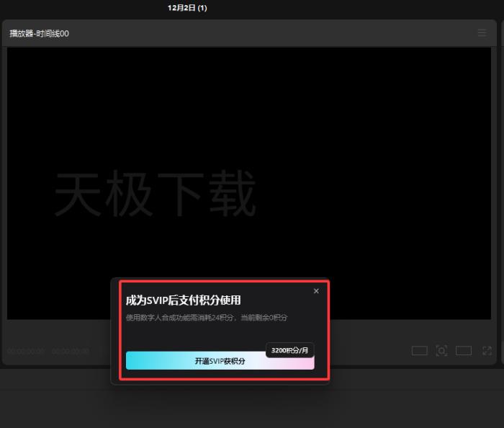Open the player panel hamburger menu
504x428 pixels.
[482, 33]
